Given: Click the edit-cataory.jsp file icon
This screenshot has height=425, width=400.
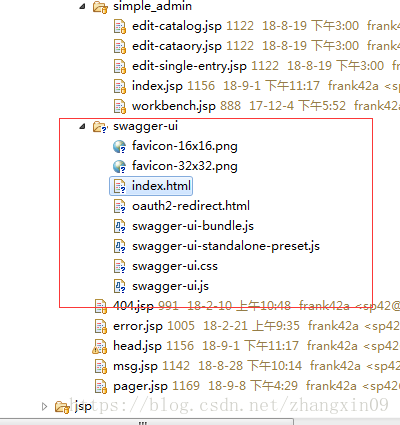Looking at the screenshot, I should (120, 47).
